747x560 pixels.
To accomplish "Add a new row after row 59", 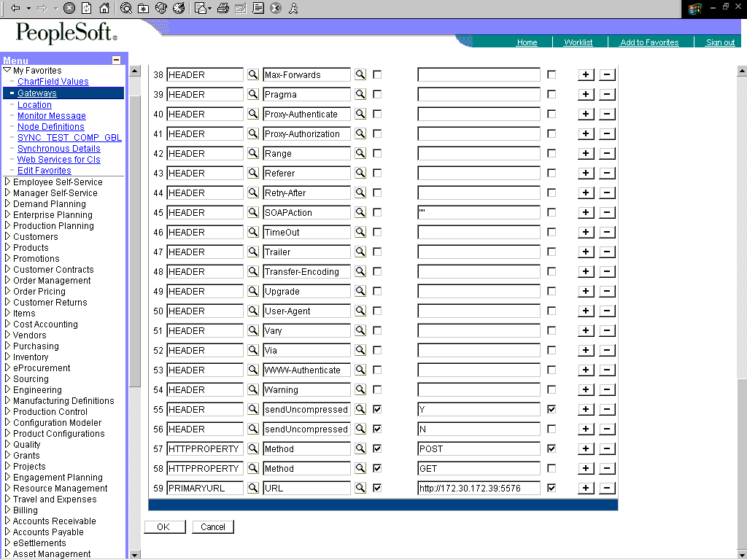I will tap(586, 487).
